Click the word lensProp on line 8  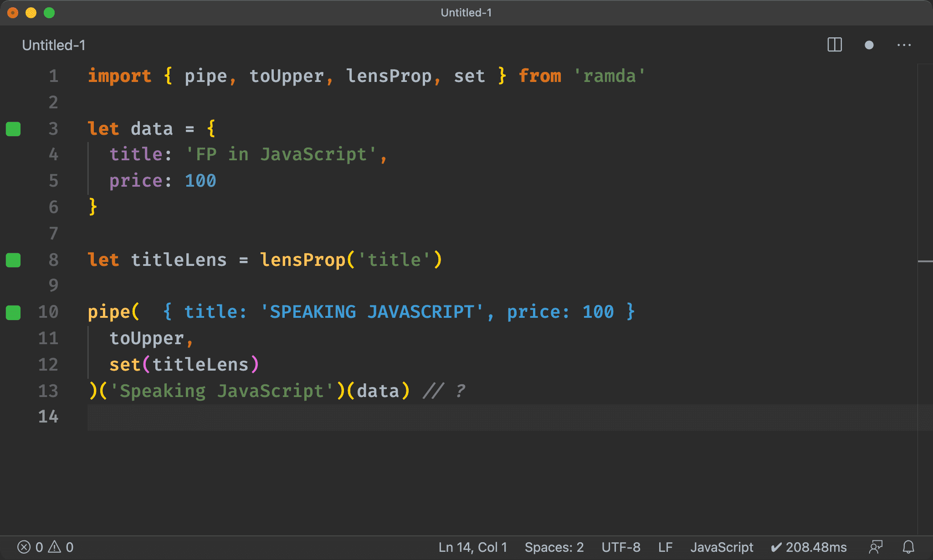click(303, 260)
